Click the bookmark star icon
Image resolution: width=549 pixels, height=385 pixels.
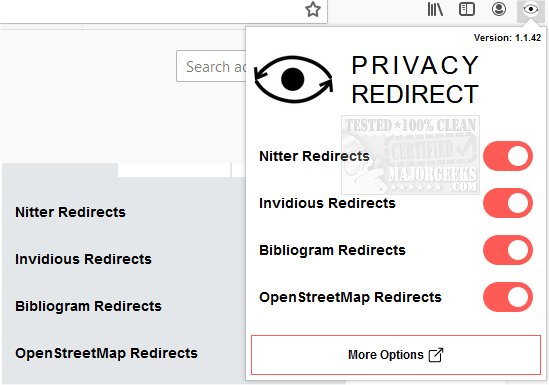313,9
